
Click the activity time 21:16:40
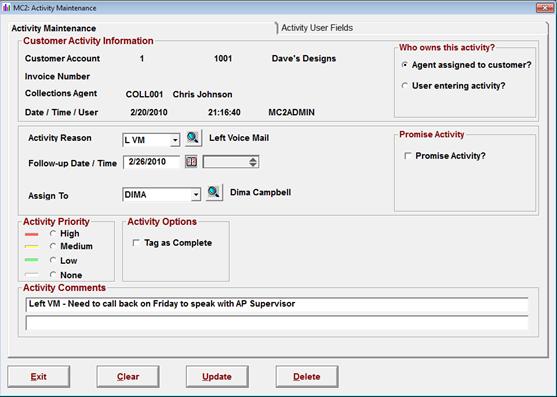click(x=224, y=113)
